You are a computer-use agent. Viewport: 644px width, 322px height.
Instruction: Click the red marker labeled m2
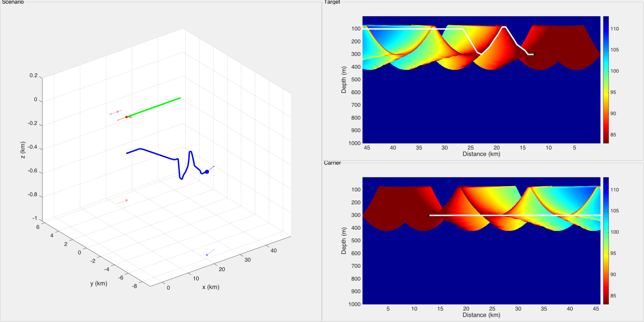[127, 117]
